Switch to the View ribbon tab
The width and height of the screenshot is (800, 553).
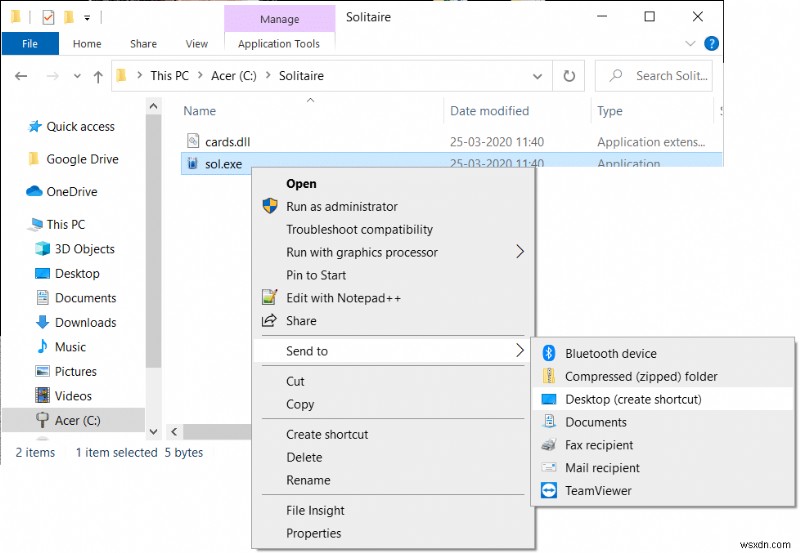(197, 44)
